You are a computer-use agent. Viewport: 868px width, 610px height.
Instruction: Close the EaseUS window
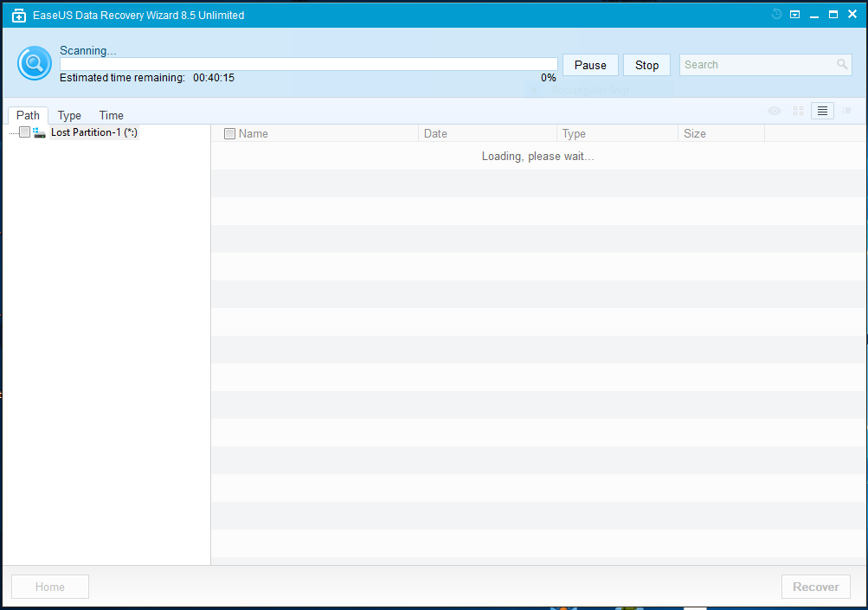pos(852,15)
